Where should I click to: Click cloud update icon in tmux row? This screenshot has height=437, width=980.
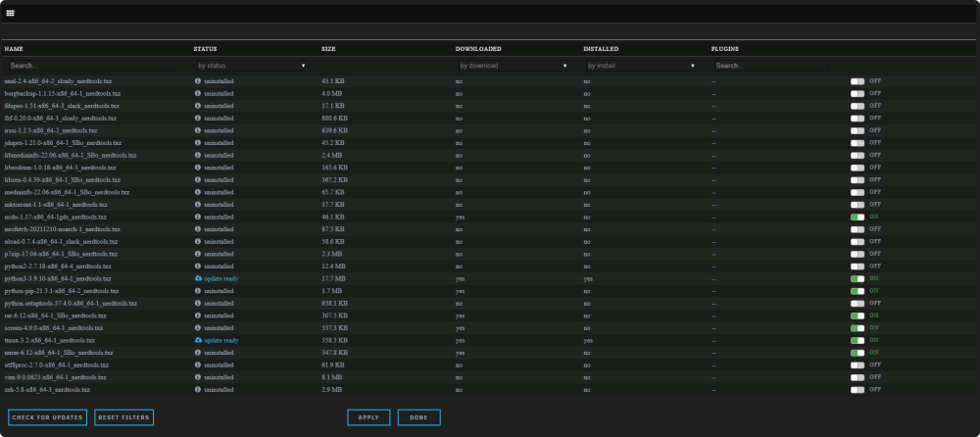[x=199, y=340]
